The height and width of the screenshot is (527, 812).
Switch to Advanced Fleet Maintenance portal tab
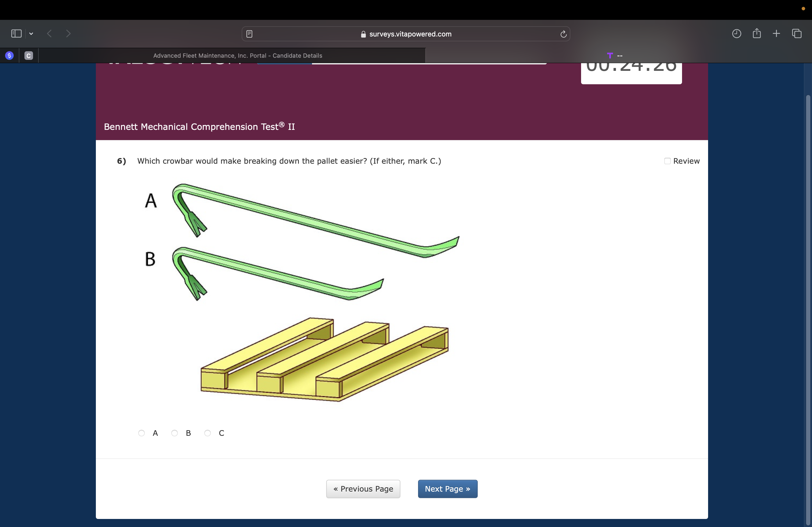pyautogui.click(x=237, y=56)
